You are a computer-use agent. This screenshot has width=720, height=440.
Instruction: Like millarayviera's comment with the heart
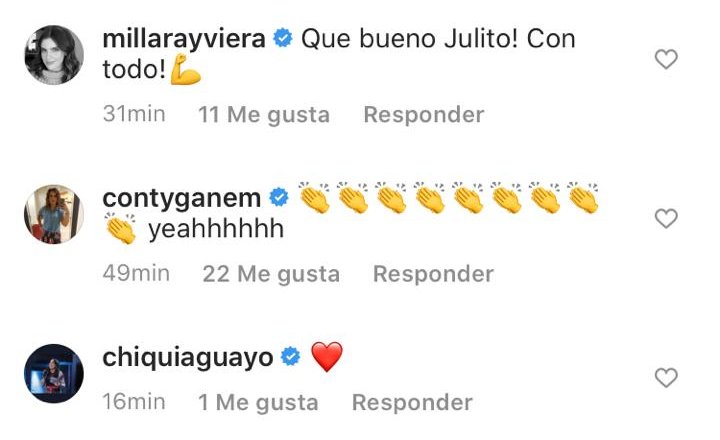[x=666, y=59]
